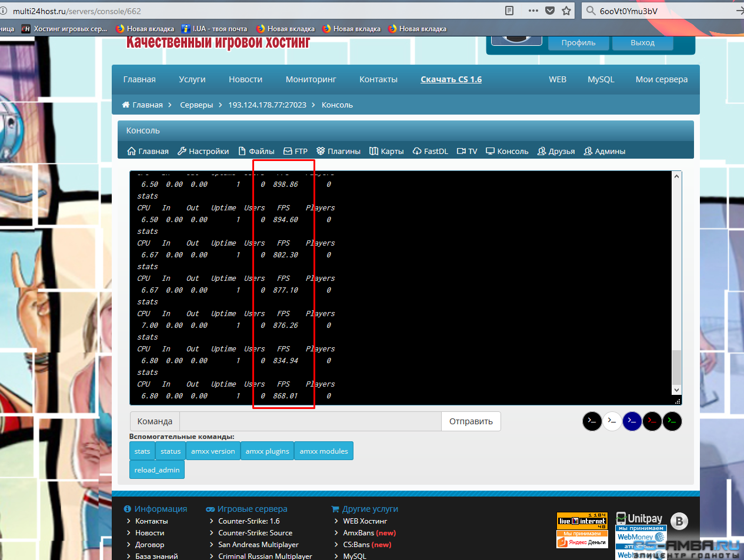Open Мониторинг in main navigation

tap(311, 79)
